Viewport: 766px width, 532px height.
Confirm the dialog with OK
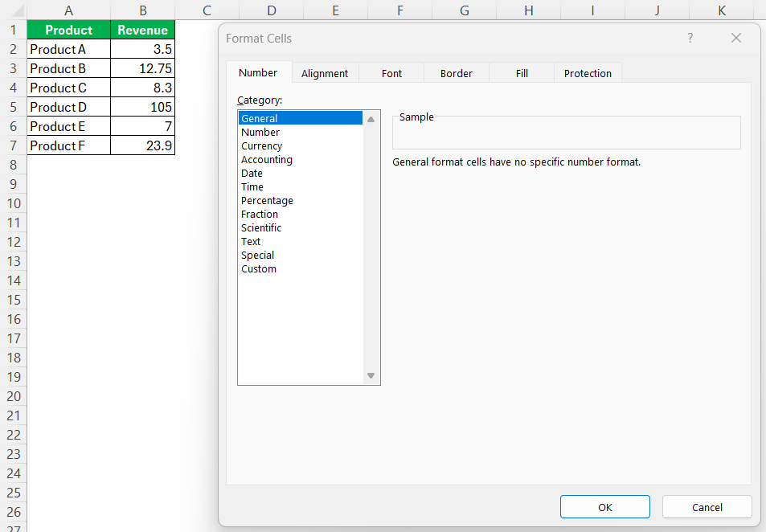coord(604,507)
